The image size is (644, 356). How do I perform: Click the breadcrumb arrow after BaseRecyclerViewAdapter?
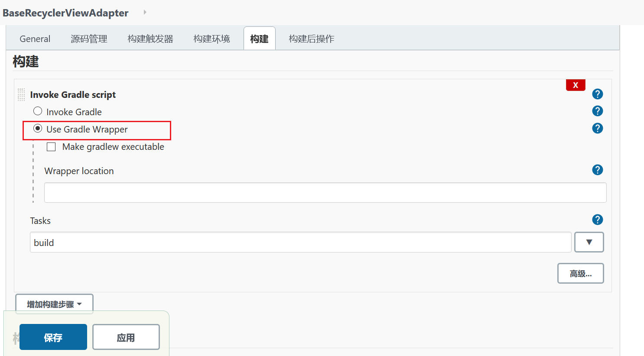click(144, 13)
